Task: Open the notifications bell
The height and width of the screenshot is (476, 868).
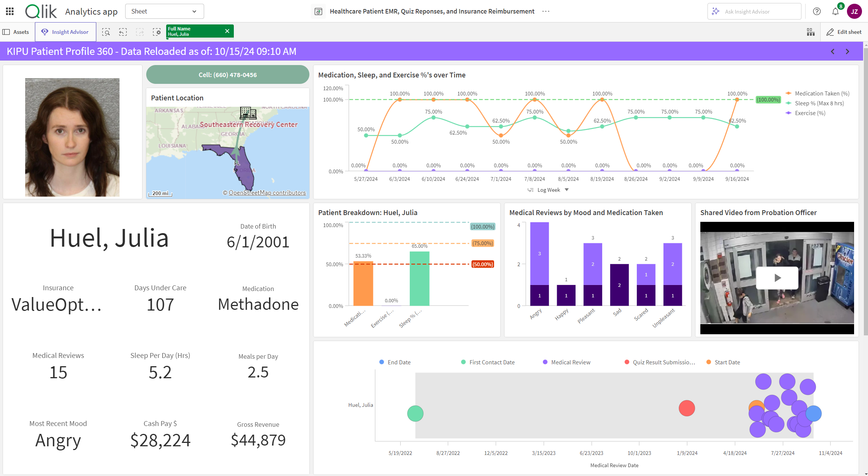Action: [x=835, y=11]
